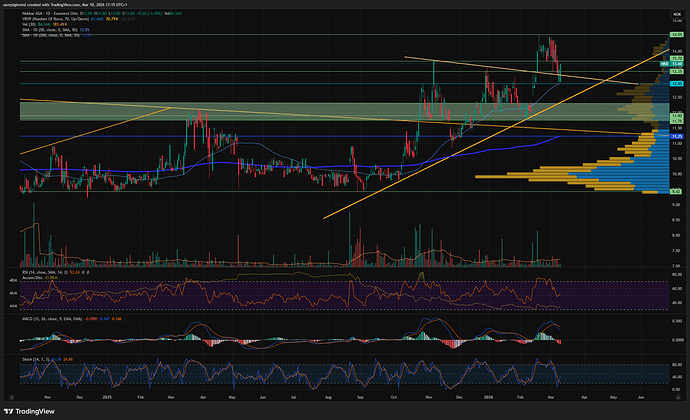Viewport: 690px width, 420px height.
Task: Click the TradingView logo in the corner
Action: click(33, 410)
